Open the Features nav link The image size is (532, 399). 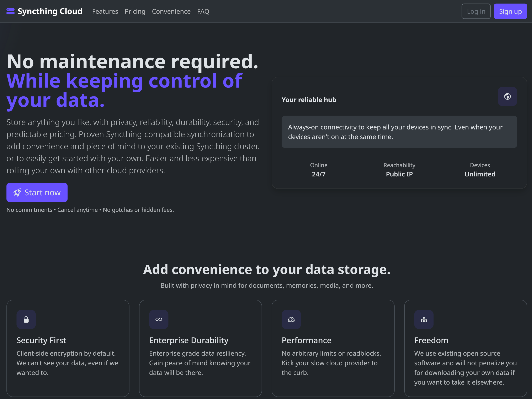[x=105, y=11]
